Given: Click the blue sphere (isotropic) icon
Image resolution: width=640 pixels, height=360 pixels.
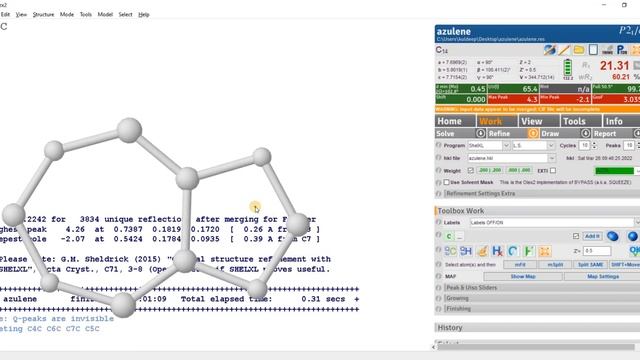Looking at the screenshot, I should point(633,236).
